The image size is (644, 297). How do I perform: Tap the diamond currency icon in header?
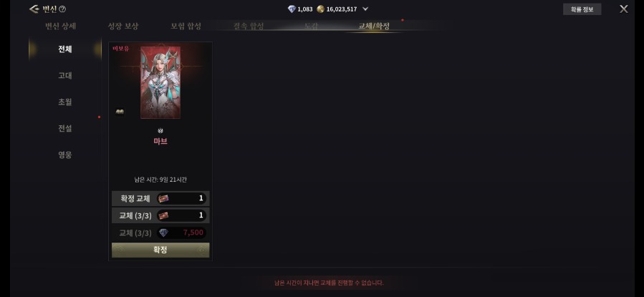292,9
